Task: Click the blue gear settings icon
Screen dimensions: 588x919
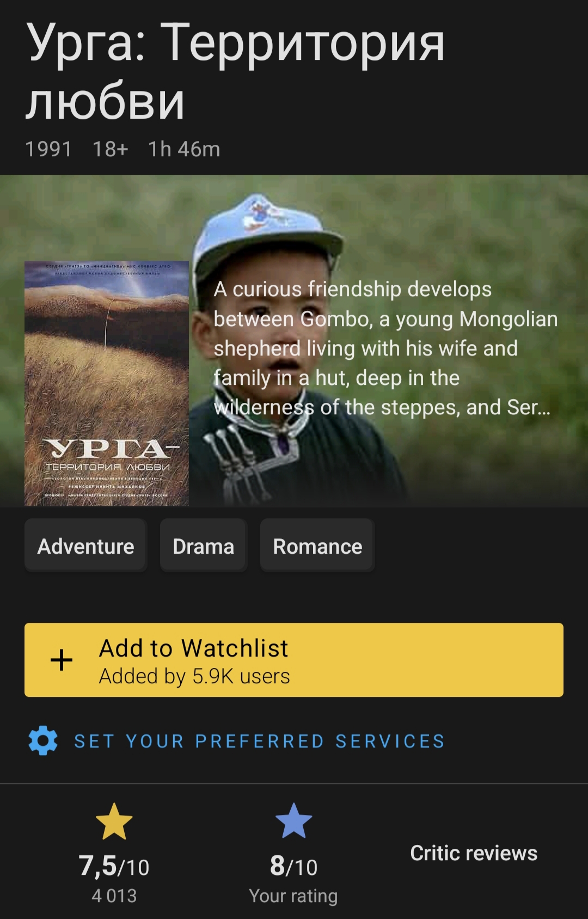Action: pos(43,740)
